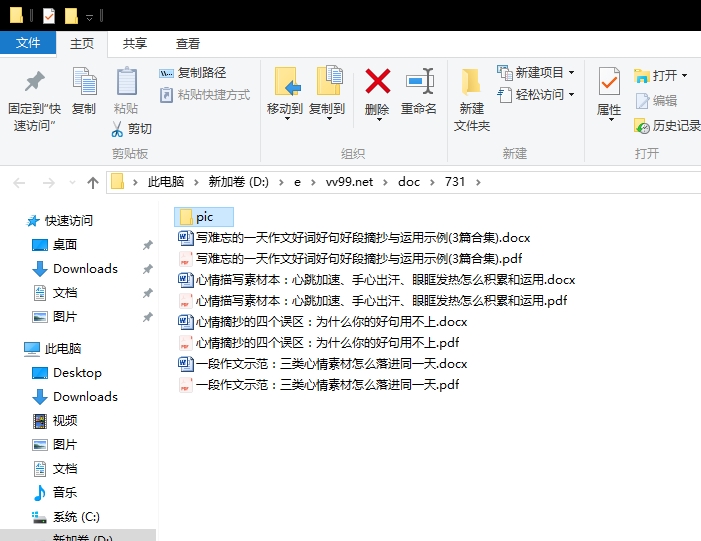Click the Copy (复制) ribbon icon
Screen dimensions: 701x541
(84, 81)
